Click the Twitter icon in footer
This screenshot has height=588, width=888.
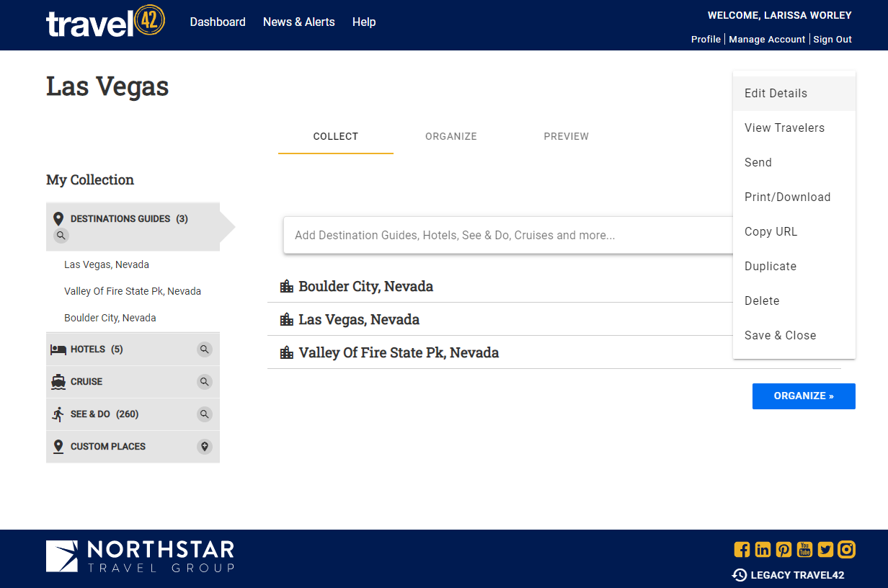(825, 550)
